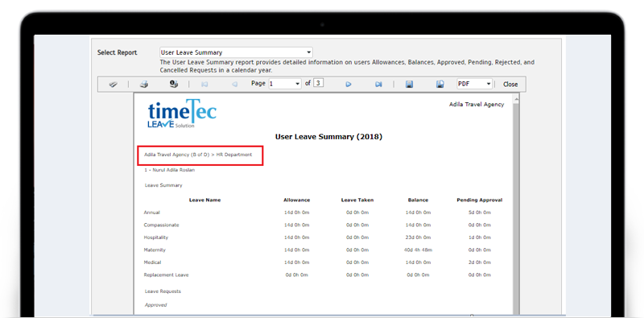Click the '1 - Nurul Adila Roslan' name
Viewport: 644px width, 318px height.
(170, 170)
